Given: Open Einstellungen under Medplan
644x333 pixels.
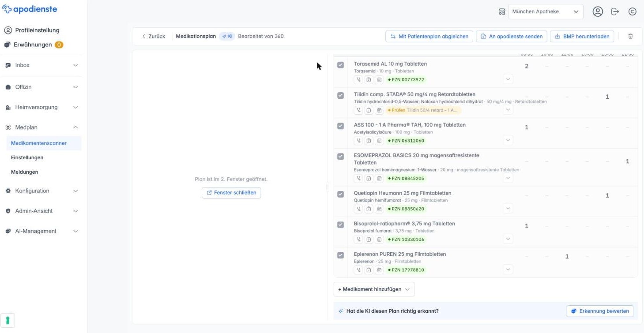Looking at the screenshot, I should pos(27,157).
